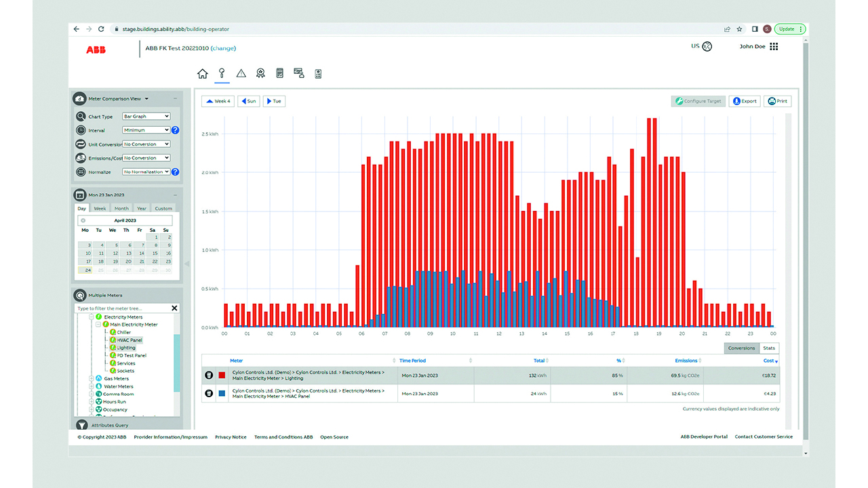This screenshot has height=488, width=868.
Task: Open the Normalize dropdown
Action: [146, 172]
